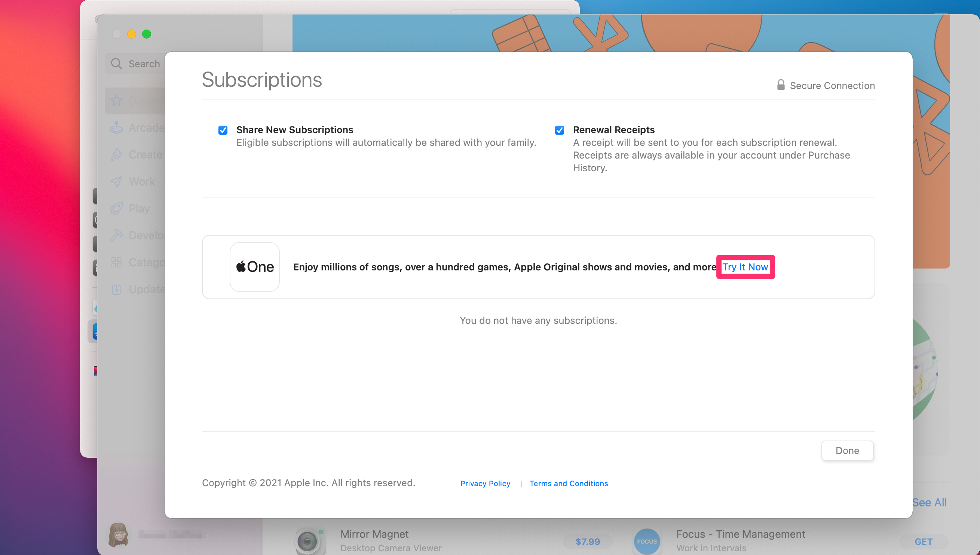The width and height of the screenshot is (980, 555).
Task: Open the Privacy Policy link
Action: [x=485, y=483]
